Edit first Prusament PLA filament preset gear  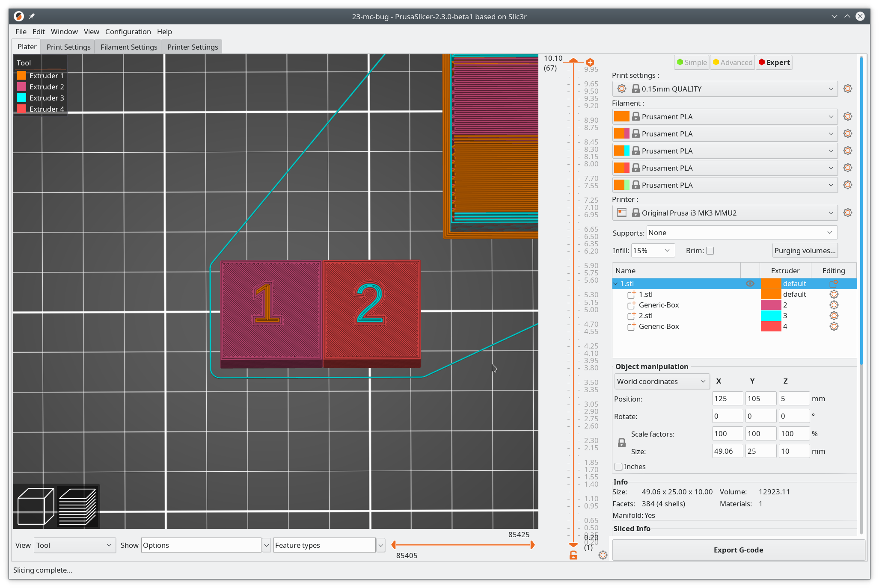coord(847,116)
